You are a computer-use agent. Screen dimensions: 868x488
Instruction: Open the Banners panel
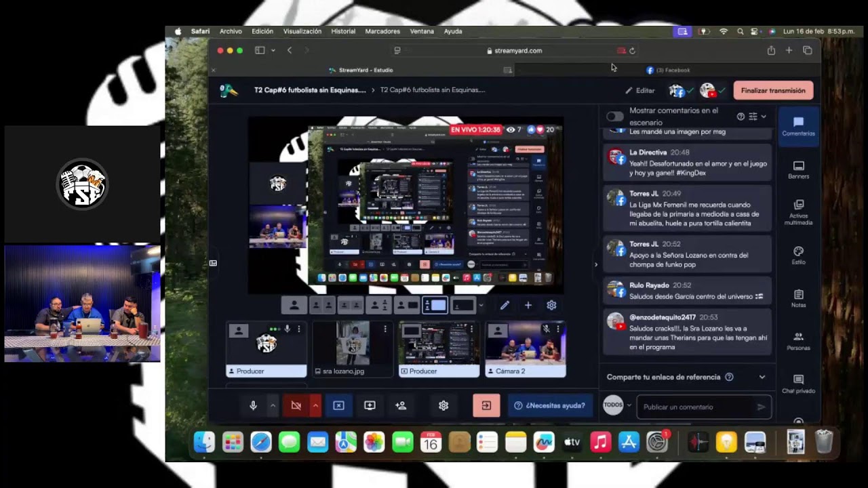point(798,169)
